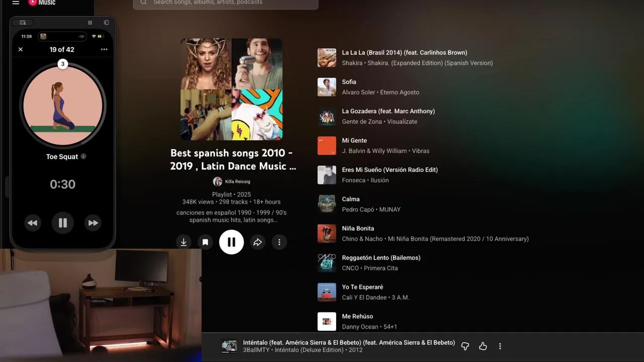Play the track Niña Bonita
This screenshot has width=644, height=362.
coord(358,228)
